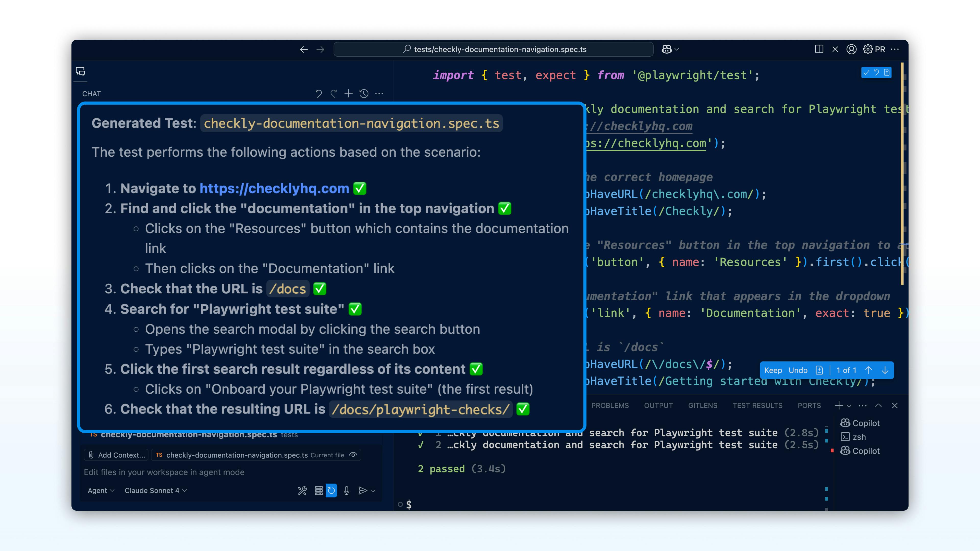Close the chat panel with the title bar X
The height and width of the screenshot is (551, 980).
(835, 49)
